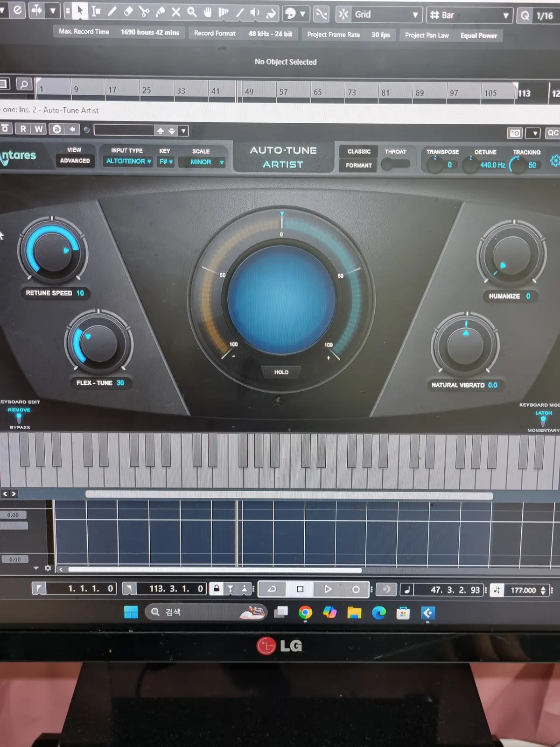Click the keyboard left arrow button
The image size is (560, 747).
[5, 493]
